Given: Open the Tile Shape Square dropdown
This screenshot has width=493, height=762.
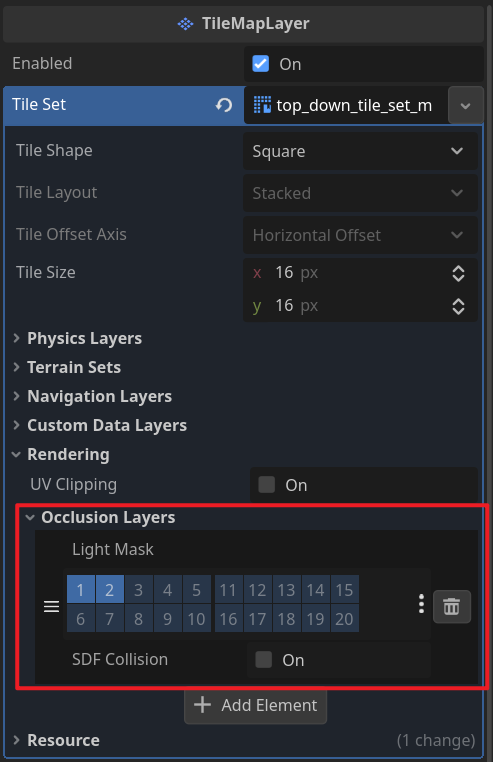Looking at the screenshot, I should coord(360,151).
